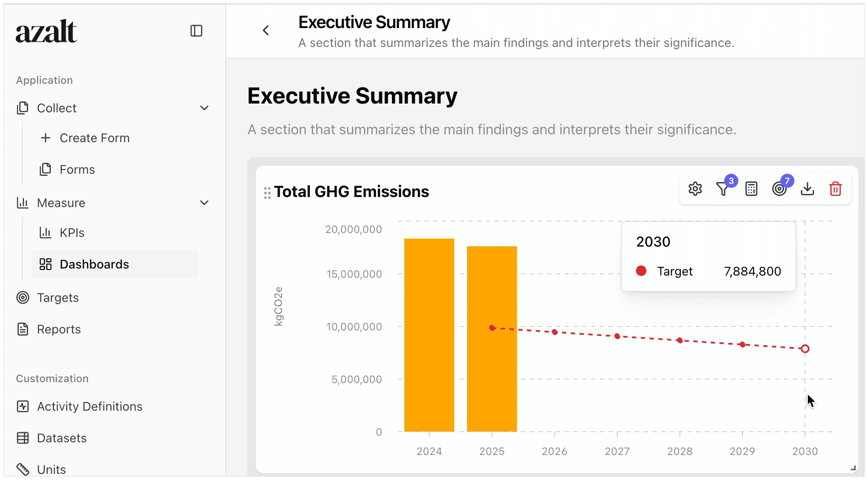Download the Total GHG Emissions chart
868x480 pixels.
pyautogui.click(x=807, y=189)
